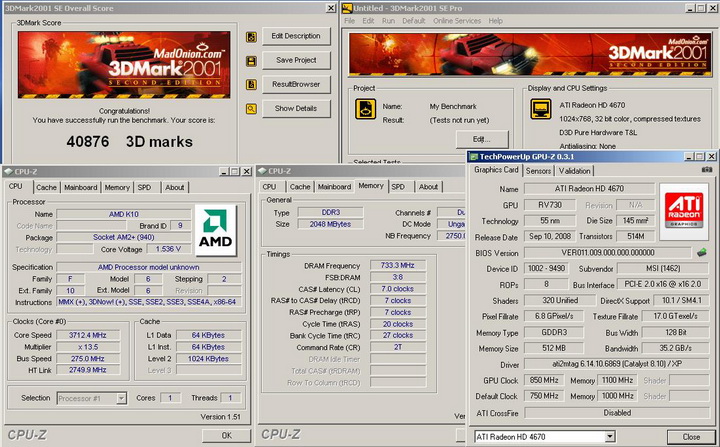The height and width of the screenshot is (447, 720).
Task: Click the 3DMark2001 banner in score window
Action: point(124,65)
